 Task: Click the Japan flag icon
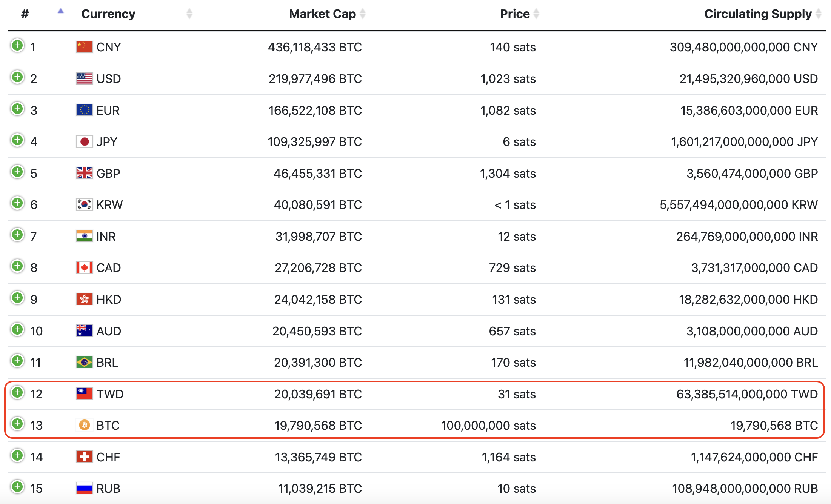tap(84, 142)
